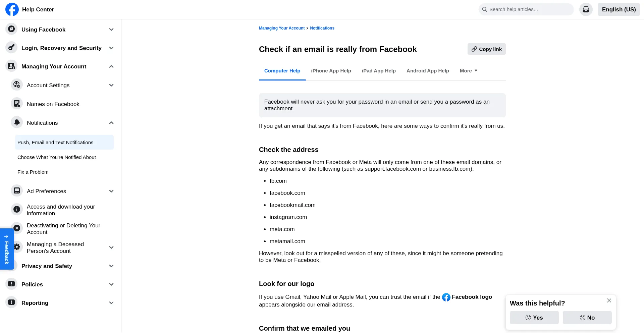The width and height of the screenshot is (644, 333).
Task: Open the Choose What You're Notified About link
Action: click(x=57, y=157)
